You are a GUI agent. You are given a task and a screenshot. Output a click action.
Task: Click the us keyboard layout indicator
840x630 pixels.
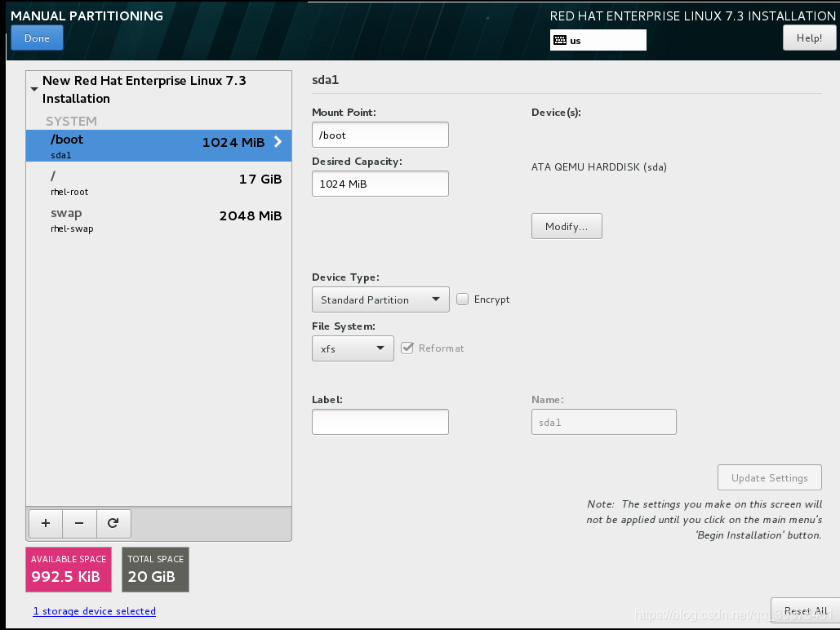click(598, 40)
